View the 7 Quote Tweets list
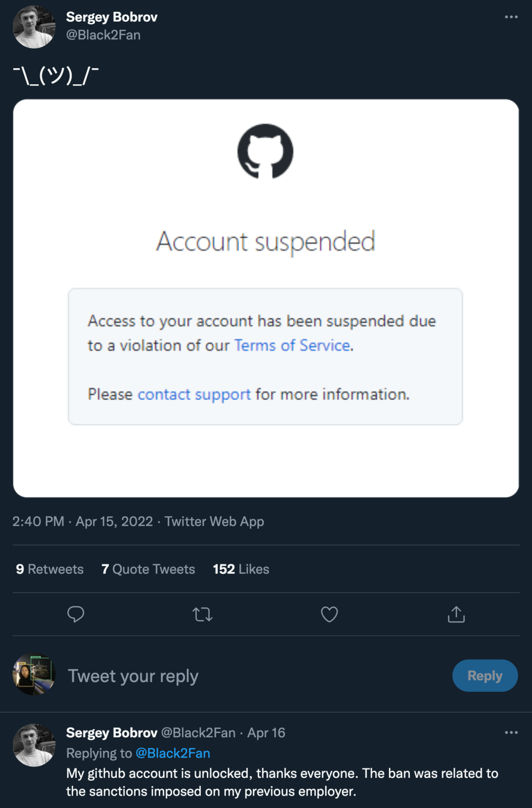This screenshot has height=808, width=532. tap(148, 569)
